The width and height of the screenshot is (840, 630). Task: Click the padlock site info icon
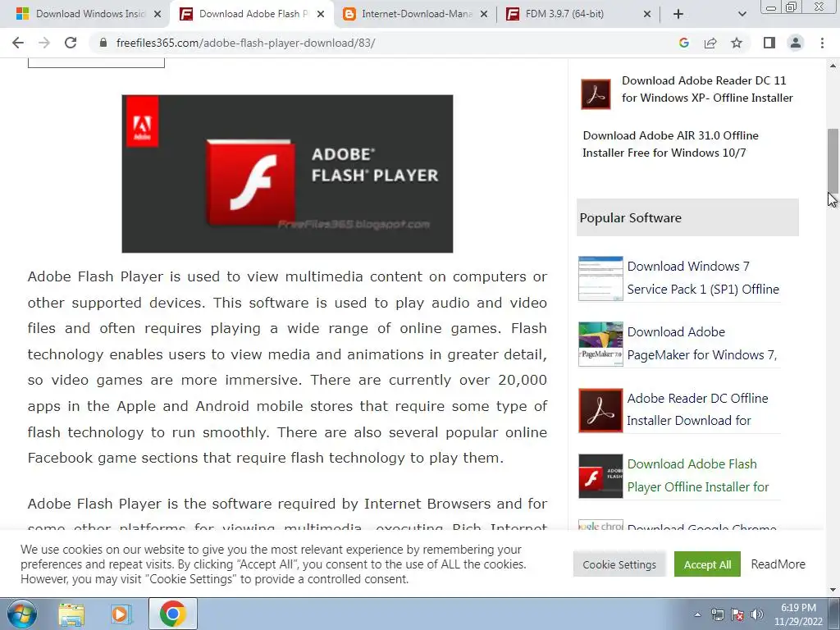103,43
